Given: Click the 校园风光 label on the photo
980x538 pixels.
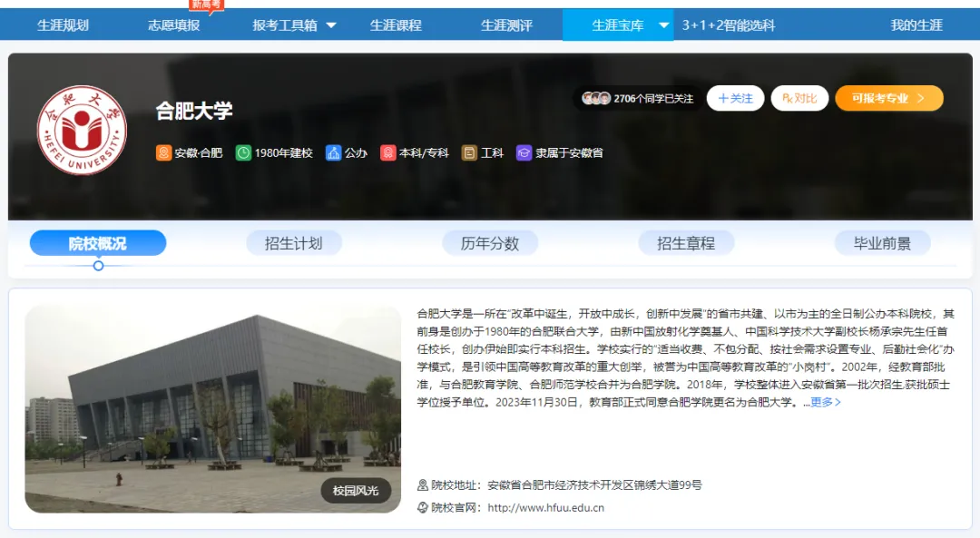Looking at the screenshot, I should pos(356,491).
